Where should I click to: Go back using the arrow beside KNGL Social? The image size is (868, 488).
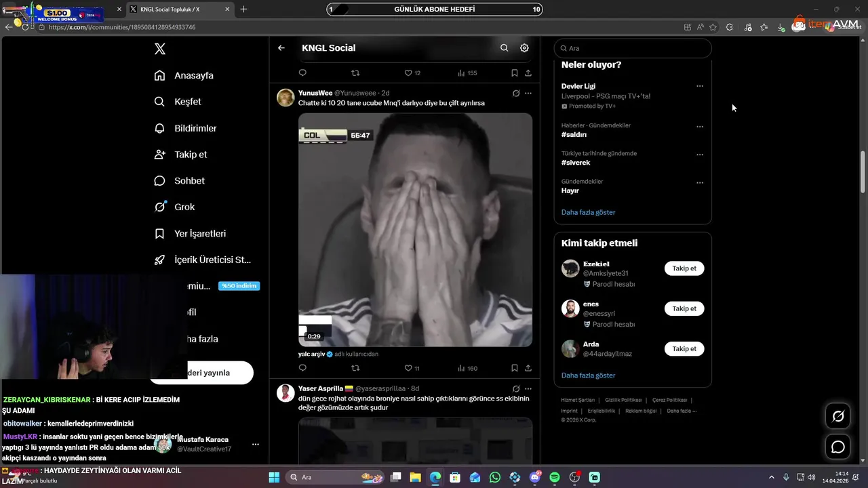click(x=281, y=48)
